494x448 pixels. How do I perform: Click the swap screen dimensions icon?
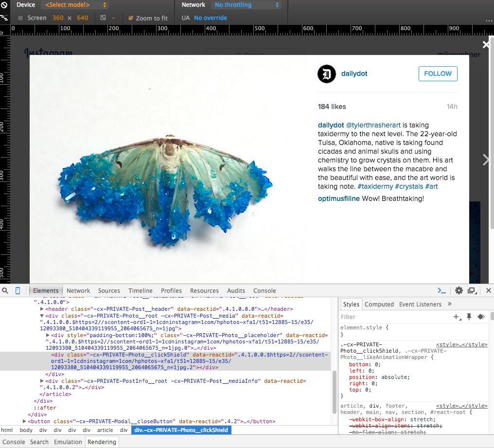103,18
